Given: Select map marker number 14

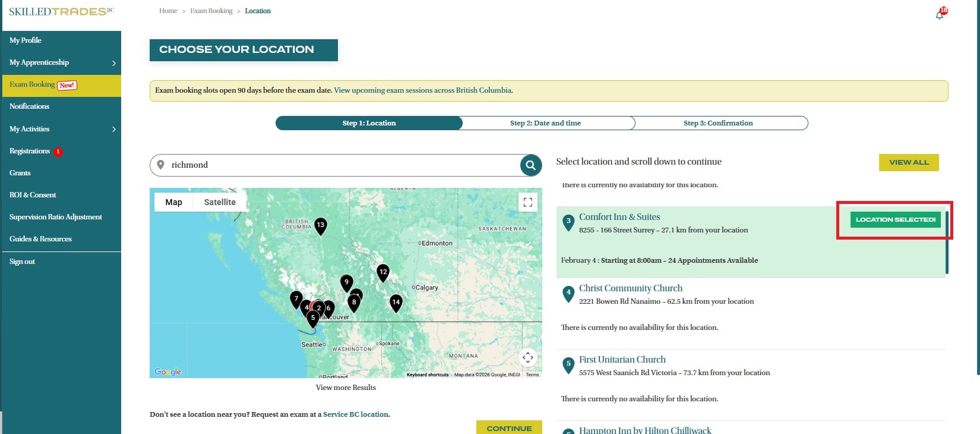Looking at the screenshot, I should (396, 303).
